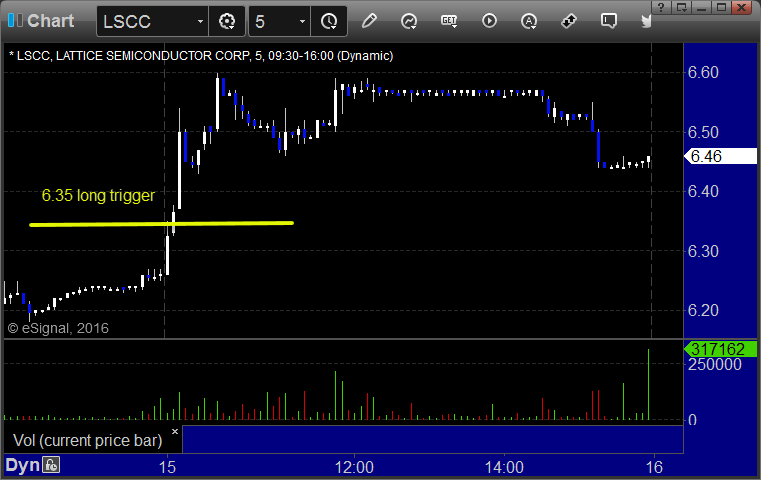Screen dimensions: 761x480
Task: Click the 250000 volume axis label
Action: point(714,364)
